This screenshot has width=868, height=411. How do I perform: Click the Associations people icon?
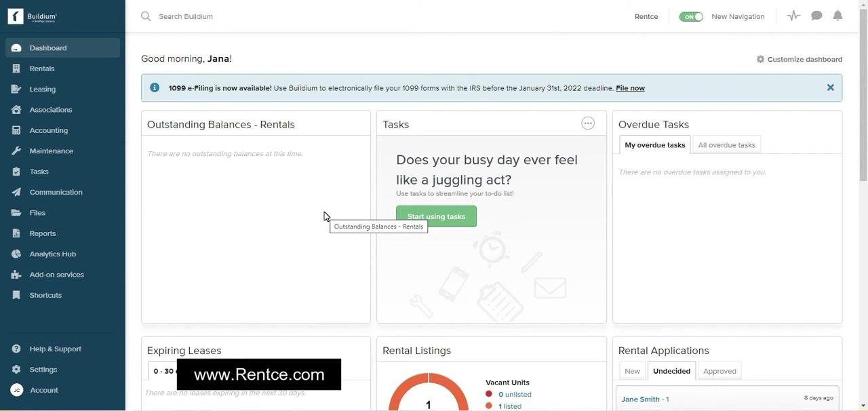tap(16, 110)
